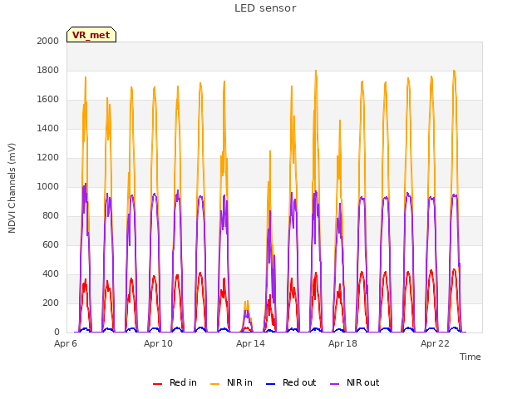
Task: Click the 600 y-axis tick label
Action: pos(51,244)
